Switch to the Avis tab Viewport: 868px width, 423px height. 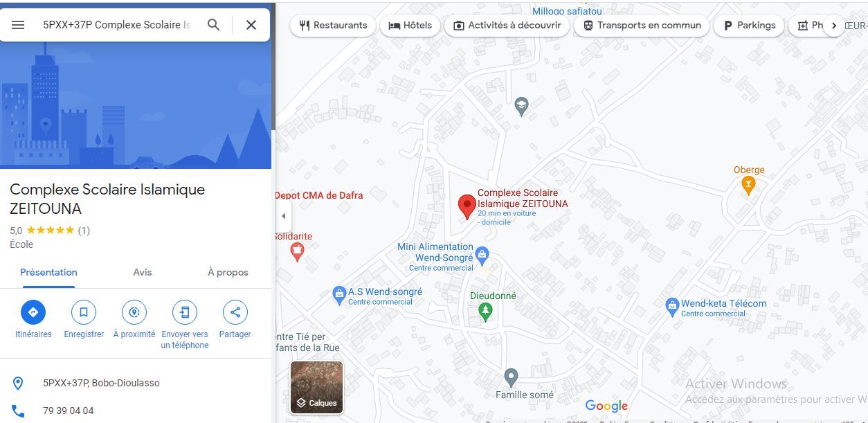point(143,273)
